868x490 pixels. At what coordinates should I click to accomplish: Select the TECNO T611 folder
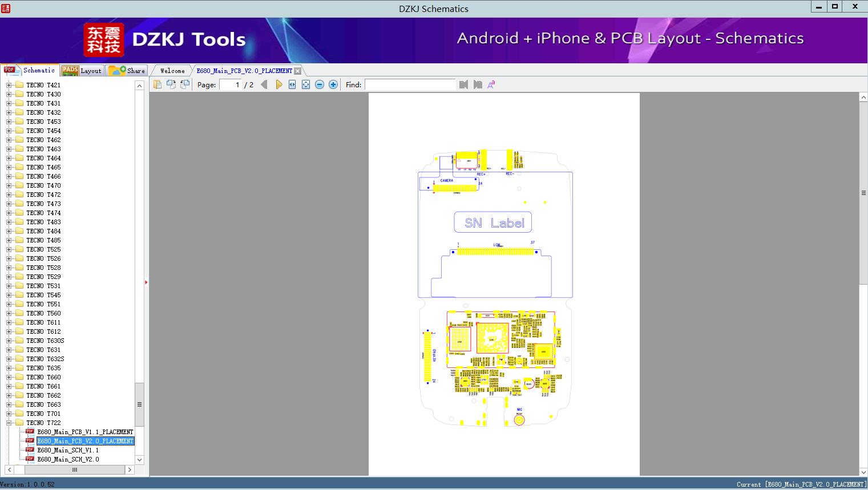tap(43, 322)
